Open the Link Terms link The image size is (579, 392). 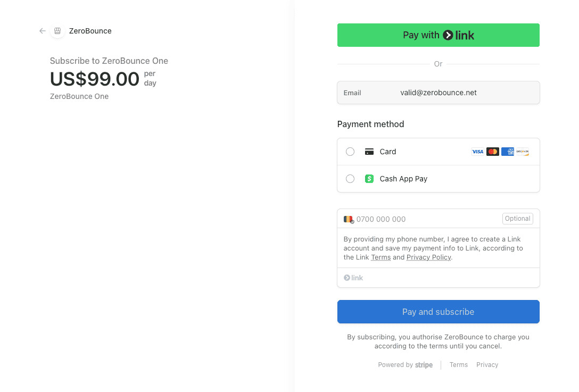(x=381, y=257)
